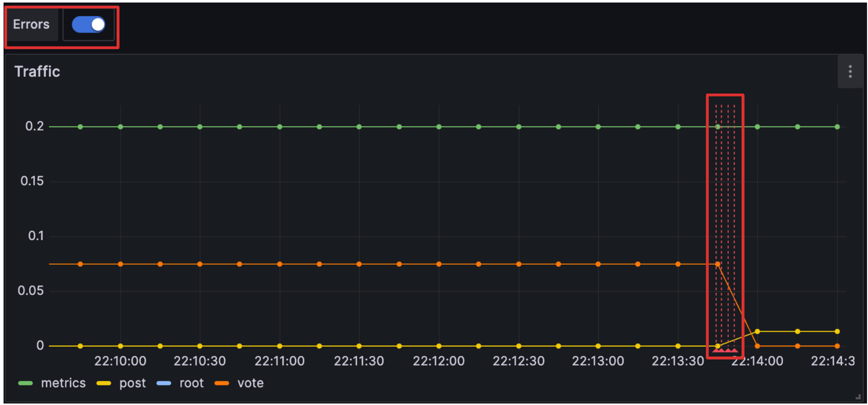
Task: Click the first red error annotation marker
Action: click(x=716, y=349)
